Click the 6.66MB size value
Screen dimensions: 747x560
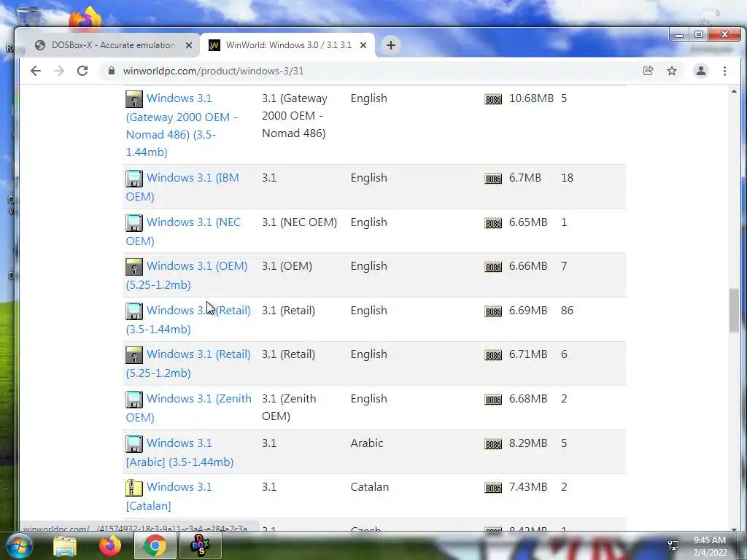tap(528, 265)
